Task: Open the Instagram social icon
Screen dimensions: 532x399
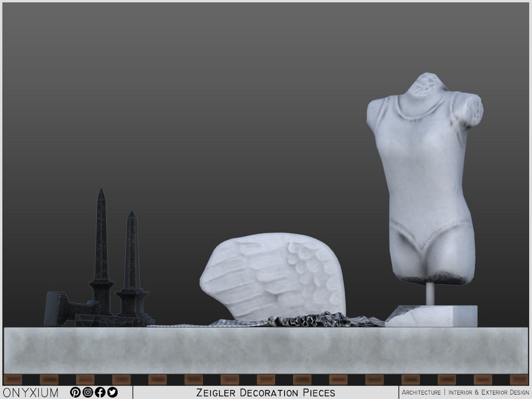Action: coord(87,392)
